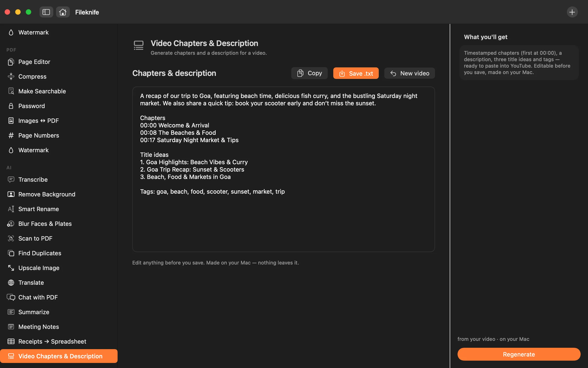
Task: Click the Tags line in the editor
Action: point(212,192)
